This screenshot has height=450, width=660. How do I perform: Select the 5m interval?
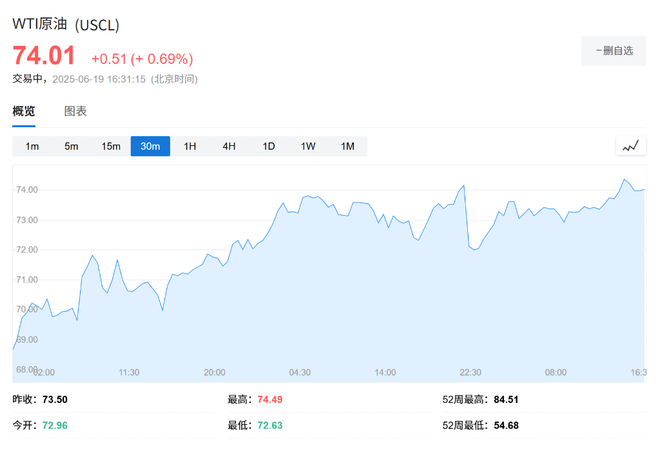click(71, 146)
